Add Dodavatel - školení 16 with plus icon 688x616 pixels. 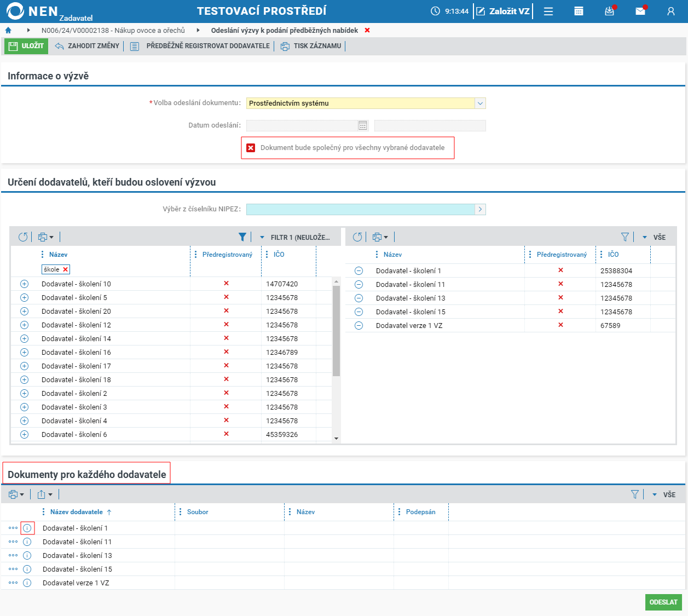coord(24,353)
